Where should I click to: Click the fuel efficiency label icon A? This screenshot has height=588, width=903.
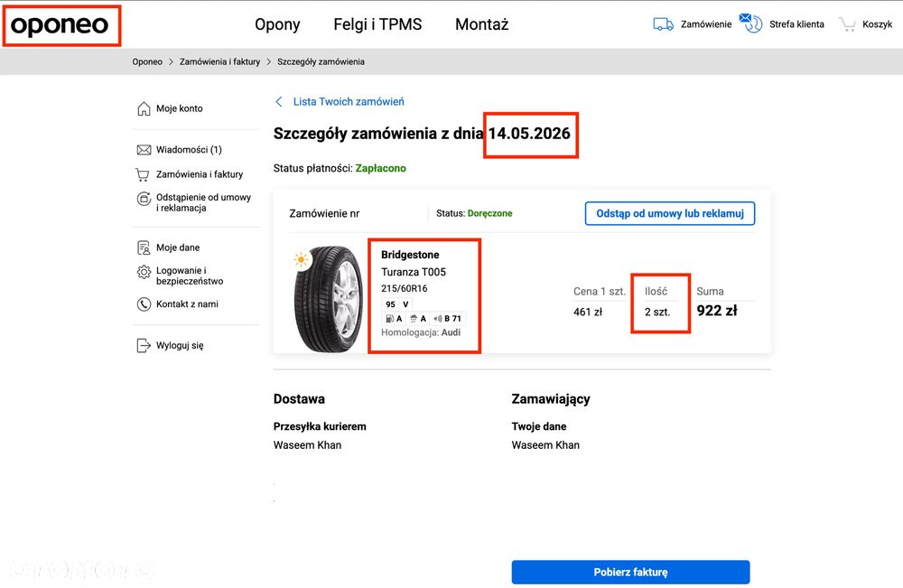[x=394, y=319]
